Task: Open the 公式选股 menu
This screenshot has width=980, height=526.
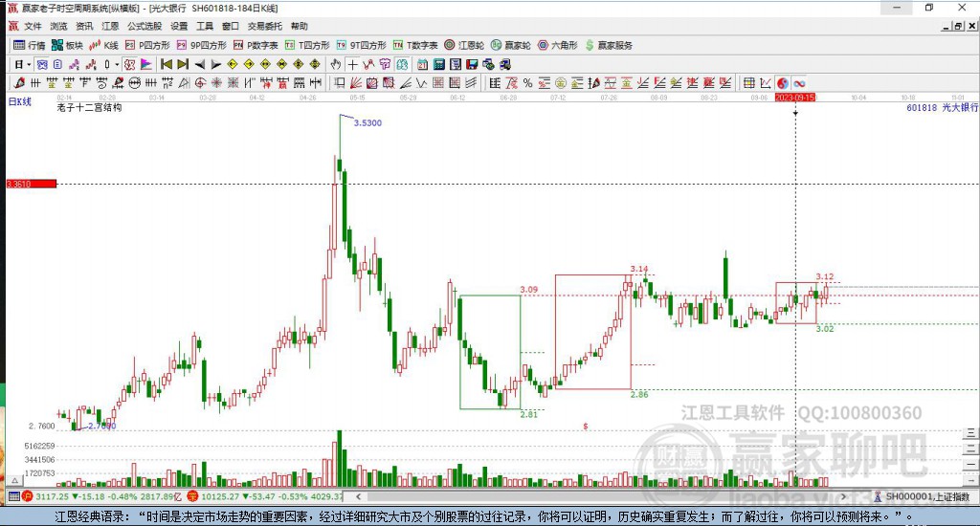Action: [145, 26]
